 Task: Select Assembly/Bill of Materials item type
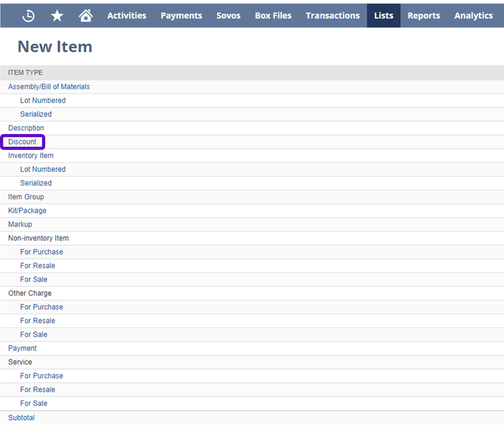coord(49,87)
